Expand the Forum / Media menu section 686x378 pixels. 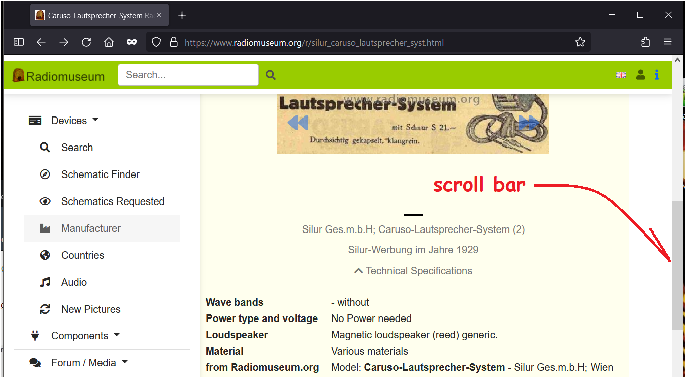pyautogui.click(x=78, y=363)
